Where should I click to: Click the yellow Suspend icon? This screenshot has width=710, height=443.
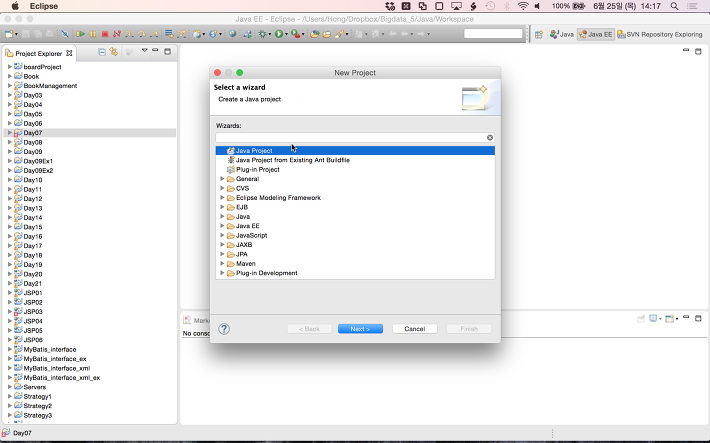point(93,34)
